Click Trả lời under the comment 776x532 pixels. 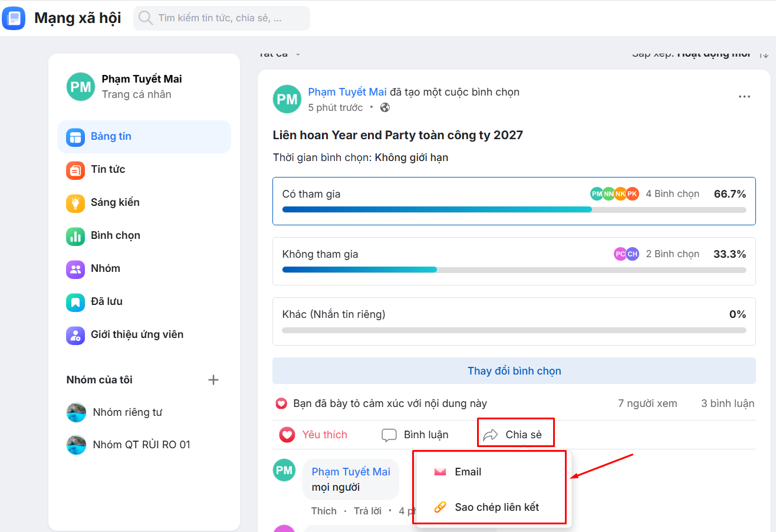[x=368, y=511]
